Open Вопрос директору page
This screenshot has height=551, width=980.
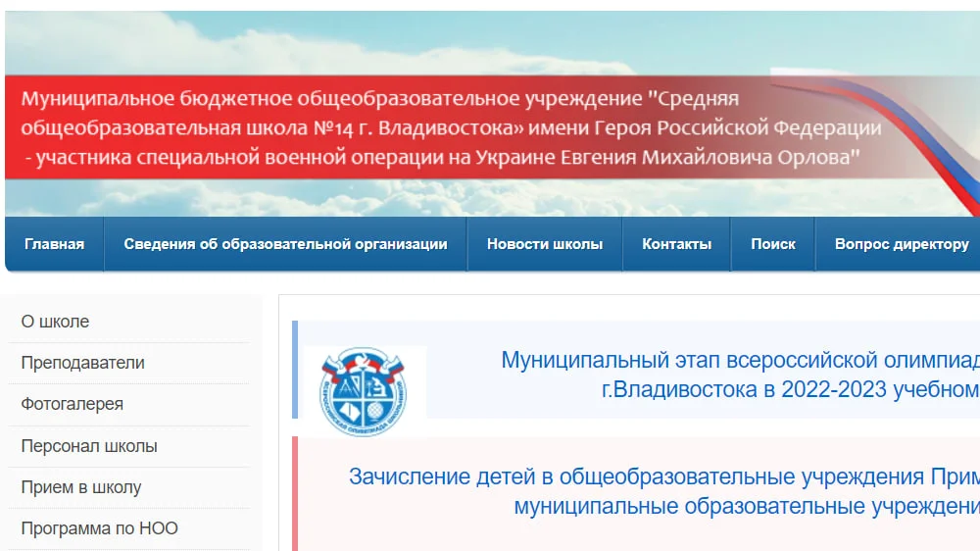click(901, 244)
